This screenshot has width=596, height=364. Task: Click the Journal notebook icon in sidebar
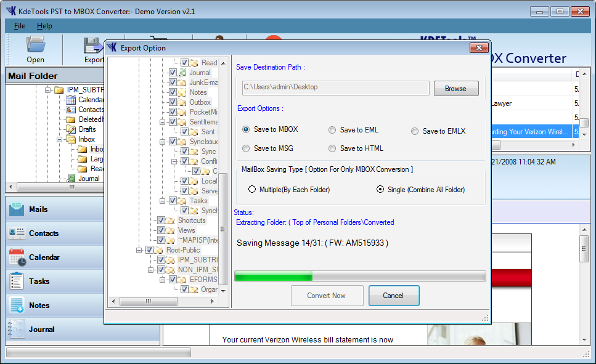[x=17, y=330]
